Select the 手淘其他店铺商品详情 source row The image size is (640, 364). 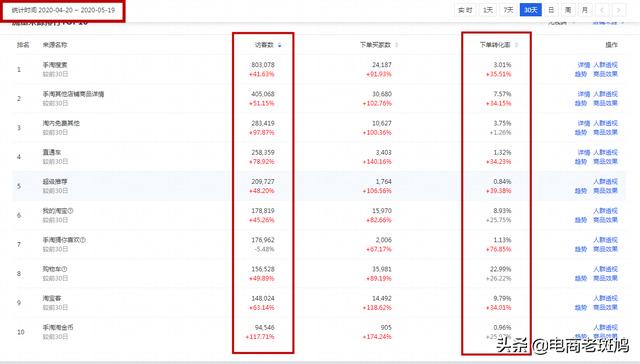click(x=318, y=98)
